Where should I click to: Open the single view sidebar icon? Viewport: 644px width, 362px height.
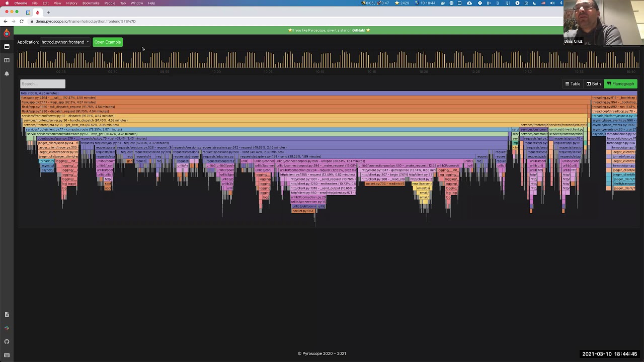click(x=7, y=46)
